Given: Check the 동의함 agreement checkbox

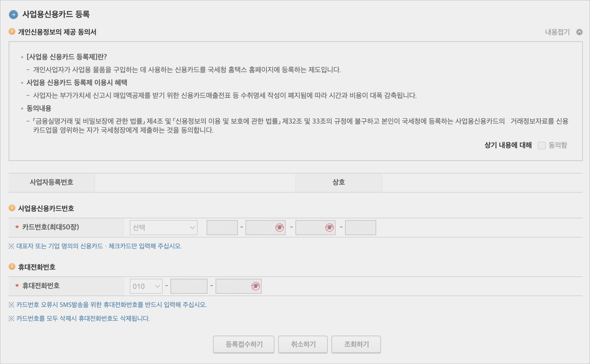Looking at the screenshot, I should (x=542, y=145).
